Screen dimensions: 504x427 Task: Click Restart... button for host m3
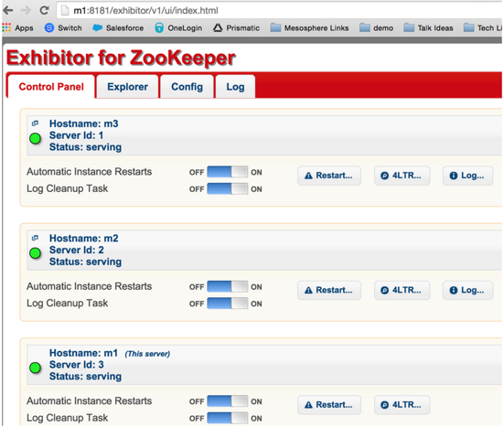pos(329,176)
